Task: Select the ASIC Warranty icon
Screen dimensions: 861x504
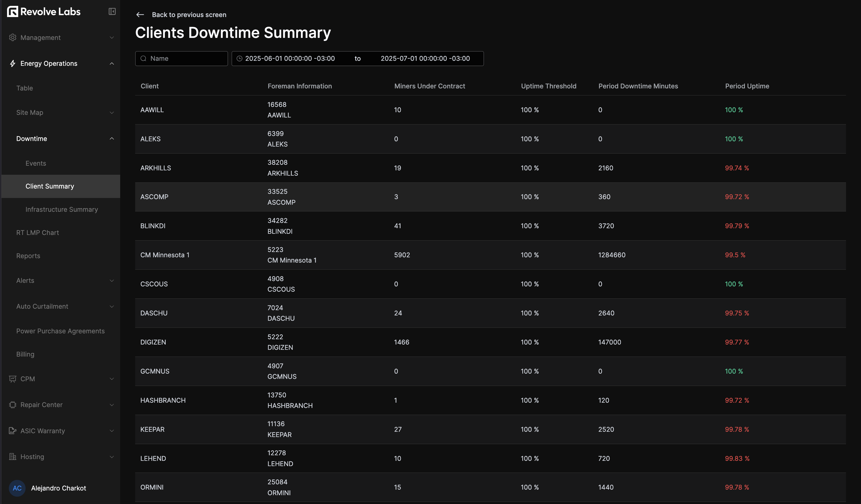Action: click(x=13, y=431)
